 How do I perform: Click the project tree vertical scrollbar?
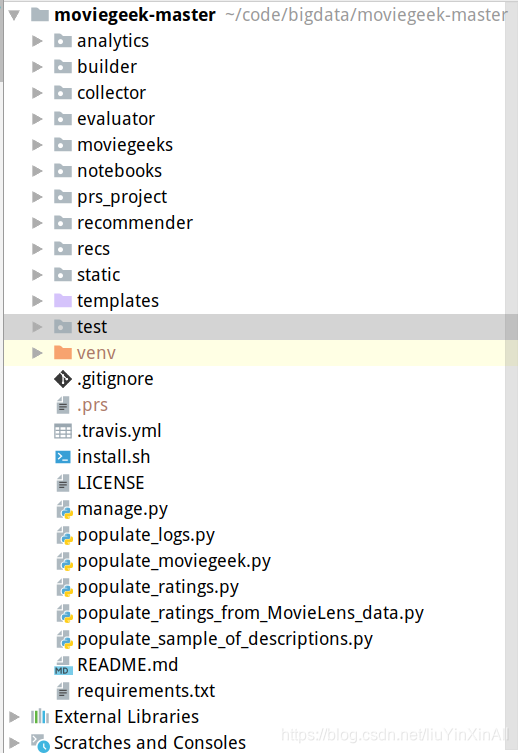point(511,376)
